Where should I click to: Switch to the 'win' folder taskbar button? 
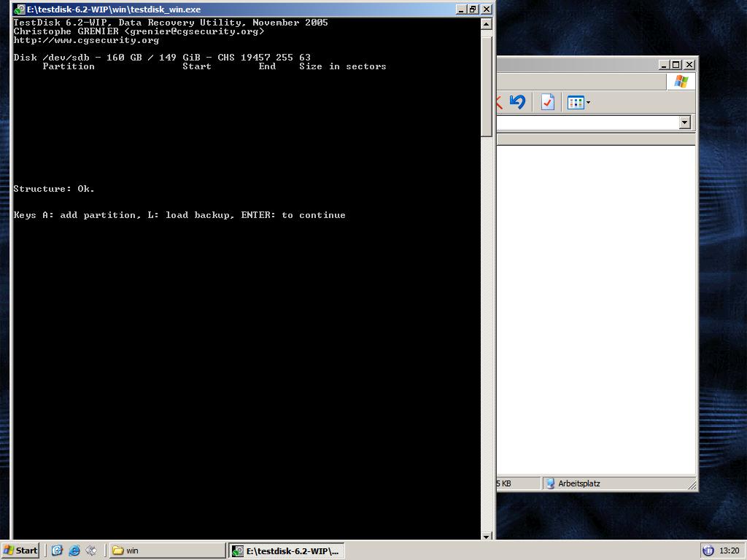coord(167,551)
